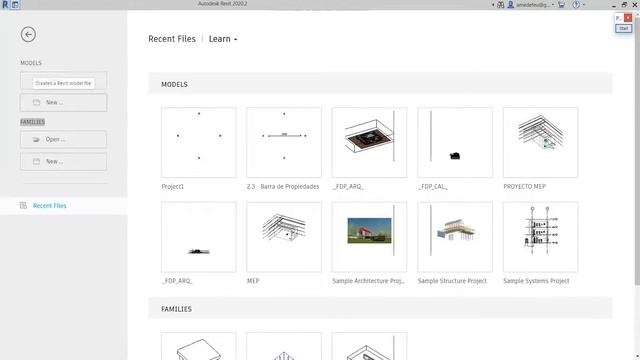Expand the user account dropdown arrow

553,5
